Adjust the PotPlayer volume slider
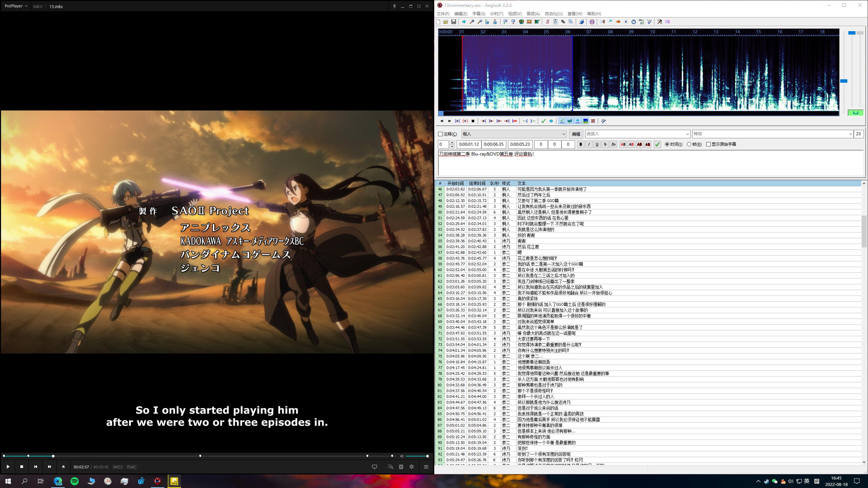Viewport: 868px width, 488px height. pos(417,456)
